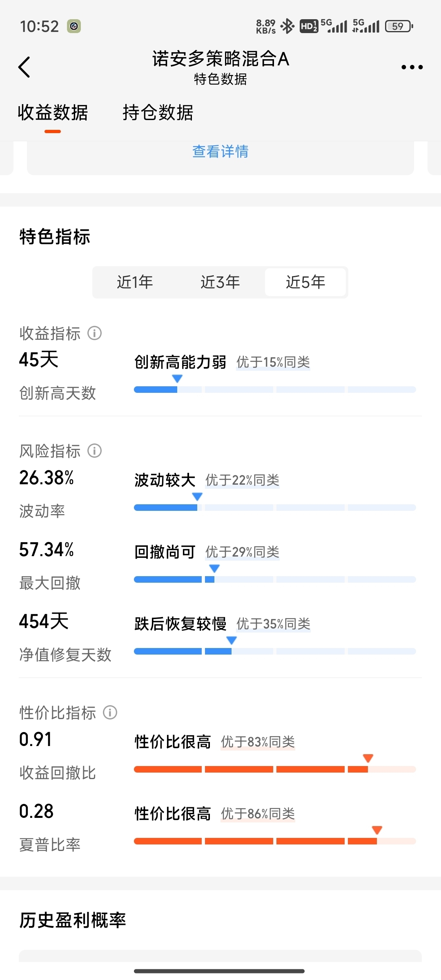Screen dimensions: 441x980
Task: Open the 查看详情 link
Action: [x=220, y=151]
